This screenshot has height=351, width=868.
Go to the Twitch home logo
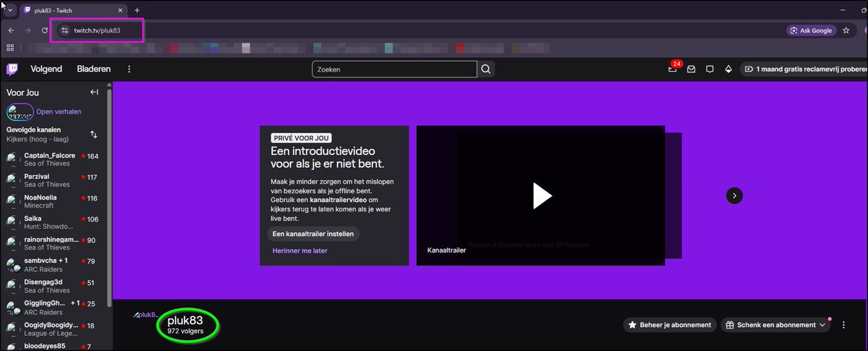click(x=13, y=69)
